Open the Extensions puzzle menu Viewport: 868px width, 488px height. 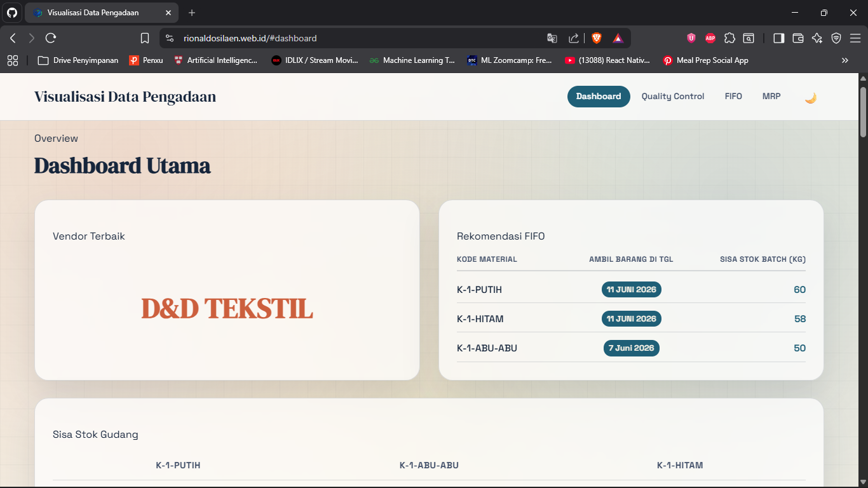[729, 38]
